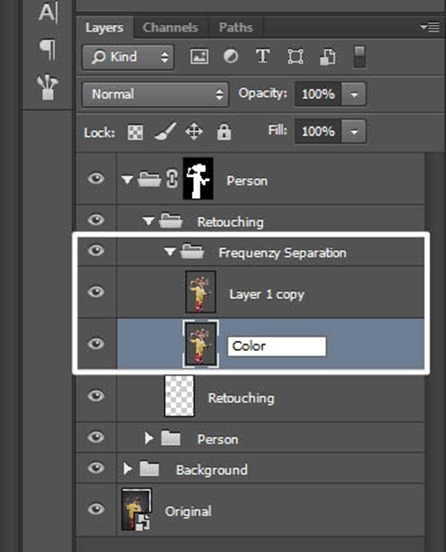Collapse the Frequenzy Separation group triangle

pos(170,252)
